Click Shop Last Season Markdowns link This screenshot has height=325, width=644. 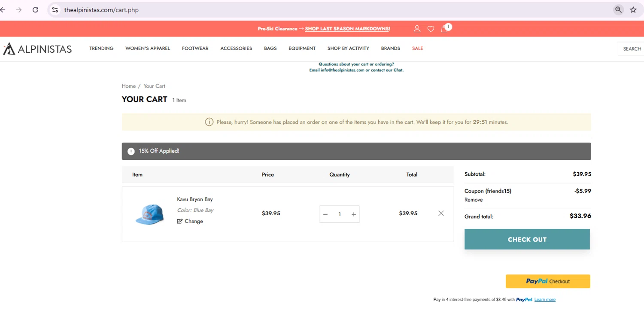pos(348,29)
